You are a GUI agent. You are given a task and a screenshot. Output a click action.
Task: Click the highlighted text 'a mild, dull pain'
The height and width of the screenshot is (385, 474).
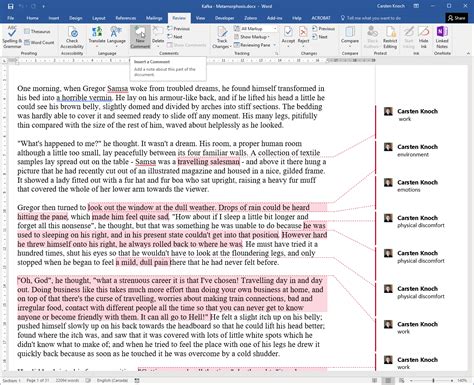[143, 262]
